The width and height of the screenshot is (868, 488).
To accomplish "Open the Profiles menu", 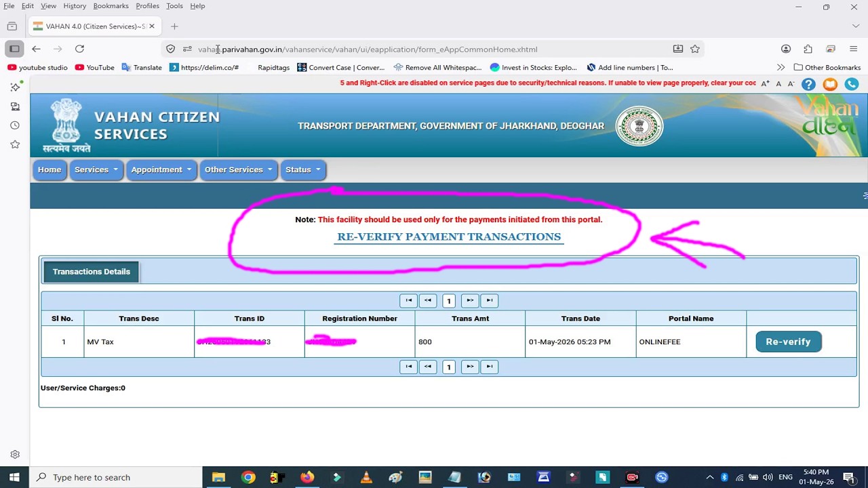I will point(147,6).
